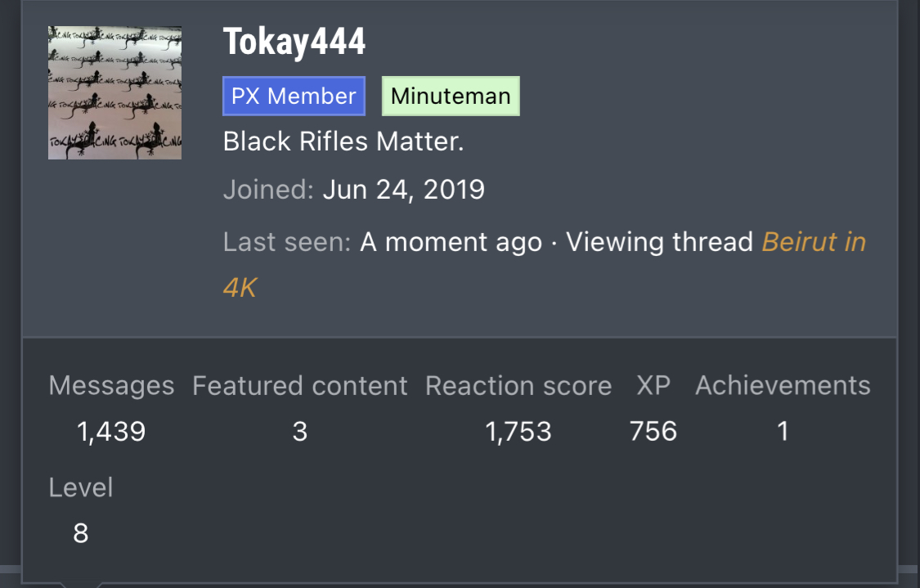Open the featured content count 3

(300, 432)
